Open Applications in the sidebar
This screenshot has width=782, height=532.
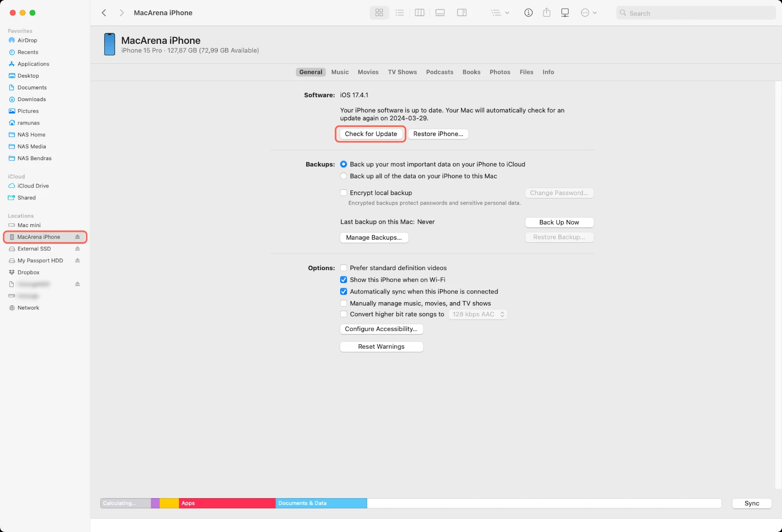pyautogui.click(x=33, y=64)
